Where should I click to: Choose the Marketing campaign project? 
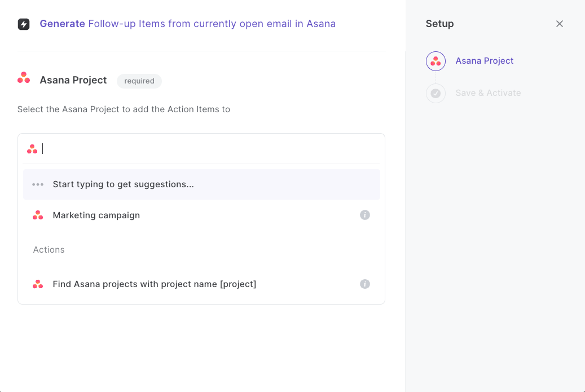coord(201,215)
